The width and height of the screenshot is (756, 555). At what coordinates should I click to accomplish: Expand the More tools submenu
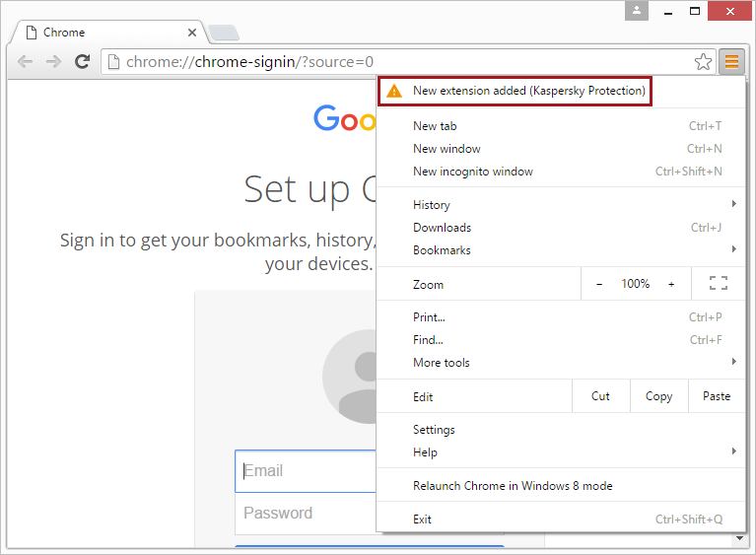560,362
